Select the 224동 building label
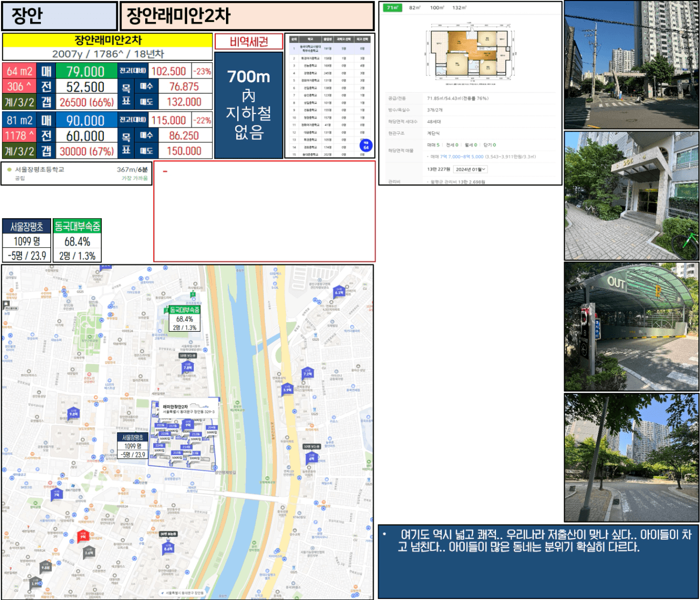The width and height of the screenshot is (700, 600). point(159,445)
